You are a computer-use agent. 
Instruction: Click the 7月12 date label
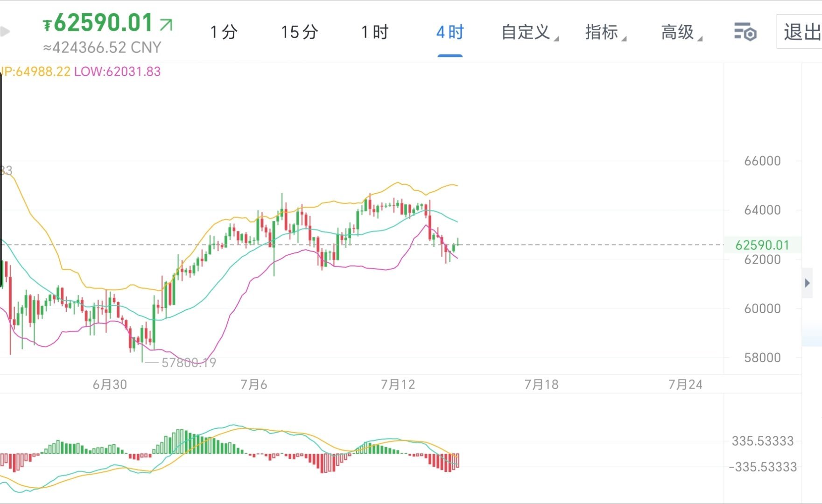pos(398,385)
